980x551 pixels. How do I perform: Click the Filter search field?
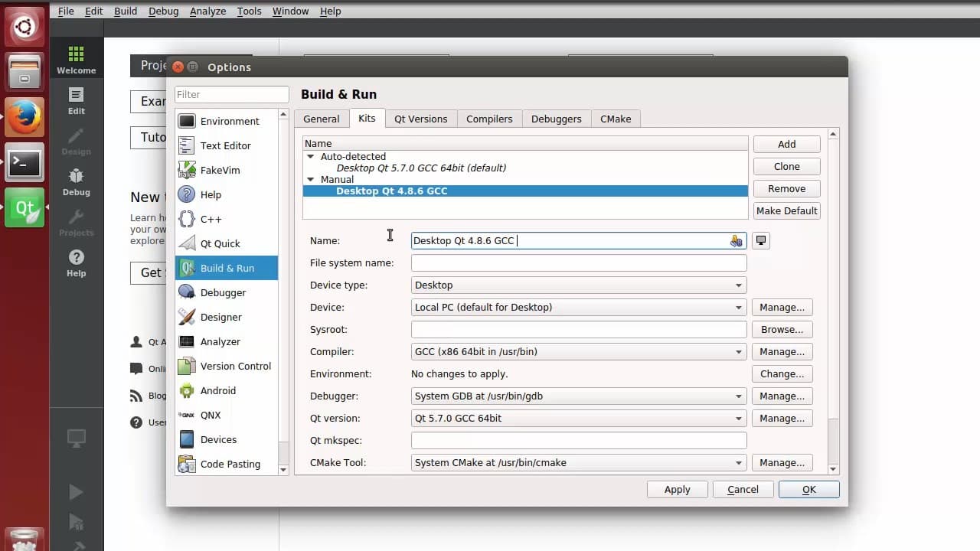tap(232, 94)
